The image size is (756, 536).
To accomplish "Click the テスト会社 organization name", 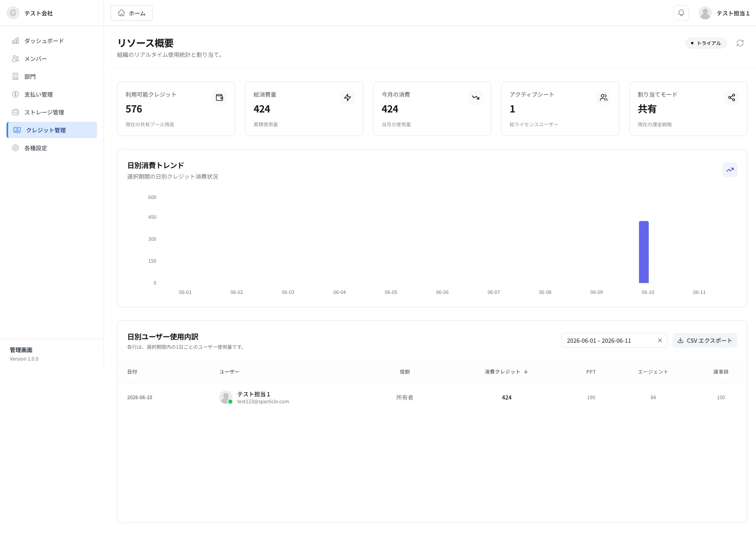I will click(39, 13).
